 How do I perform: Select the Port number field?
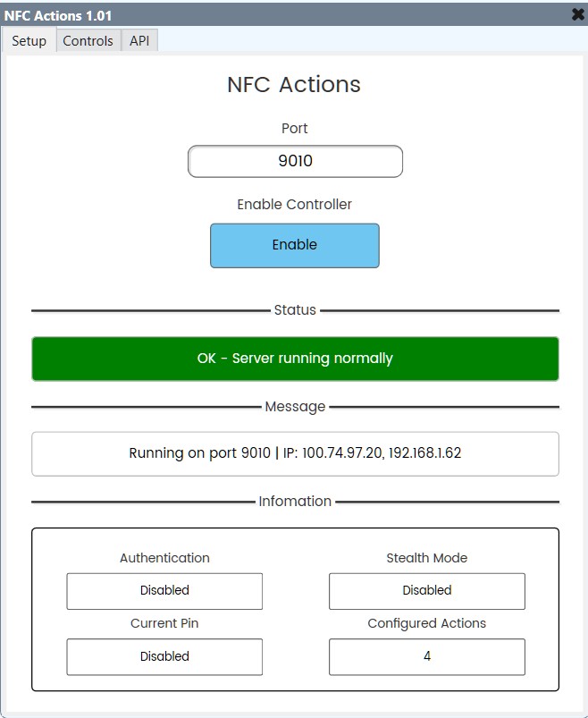[x=294, y=161]
